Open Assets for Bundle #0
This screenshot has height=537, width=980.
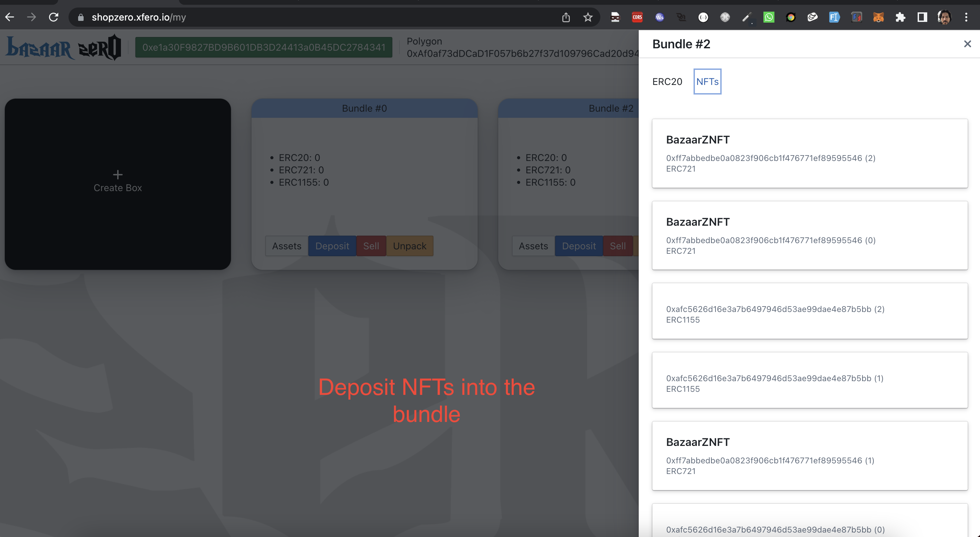point(286,246)
